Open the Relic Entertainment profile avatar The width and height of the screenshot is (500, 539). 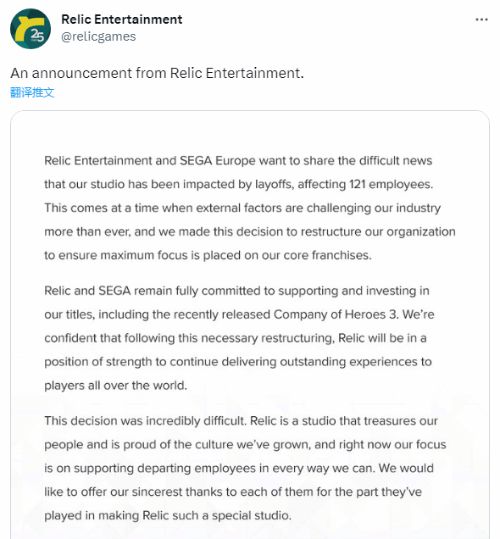(31, 29)
